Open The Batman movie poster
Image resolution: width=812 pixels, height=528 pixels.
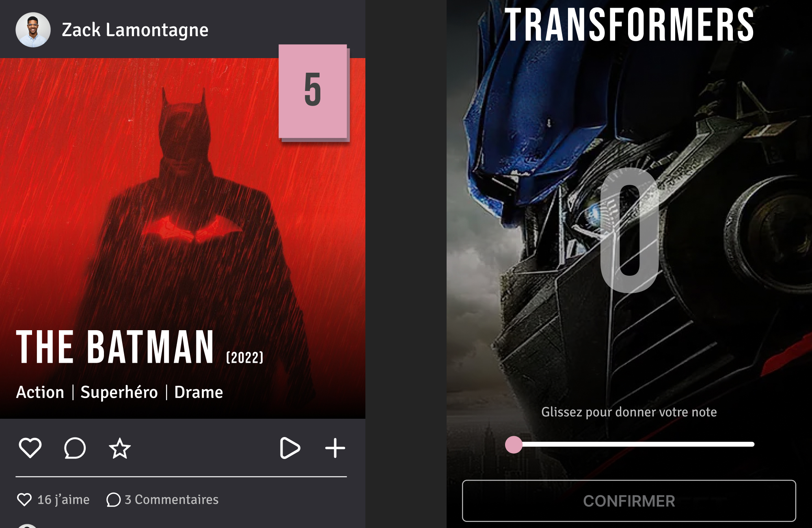[183, 238]
